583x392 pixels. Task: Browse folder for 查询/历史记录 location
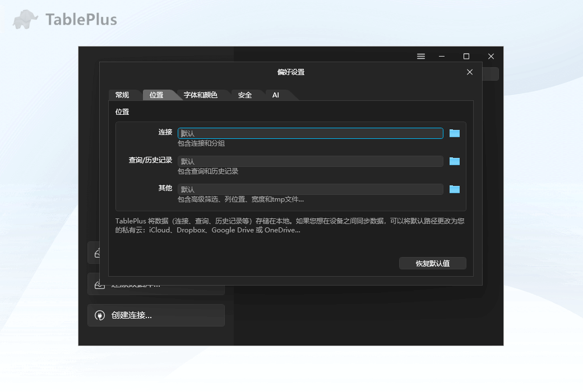(x=454, y=161)
